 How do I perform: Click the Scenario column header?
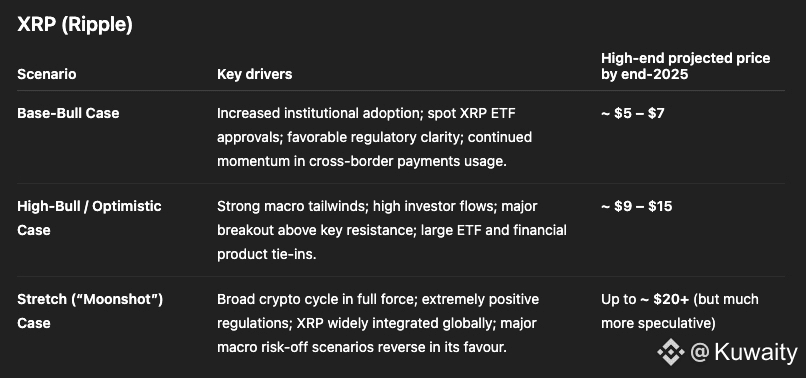point(47,74)
